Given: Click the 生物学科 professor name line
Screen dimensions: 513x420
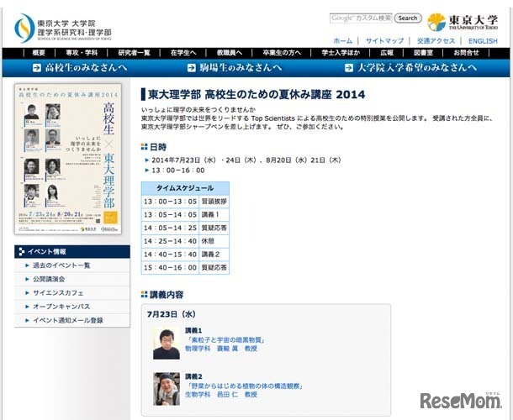Looking at the screenshot, I should click(221, 395).
